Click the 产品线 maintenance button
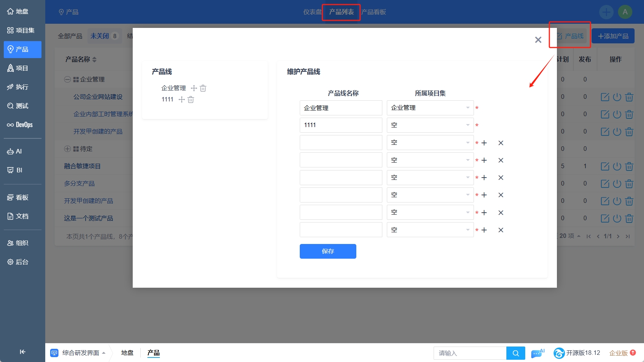 (x=570, y=36)
